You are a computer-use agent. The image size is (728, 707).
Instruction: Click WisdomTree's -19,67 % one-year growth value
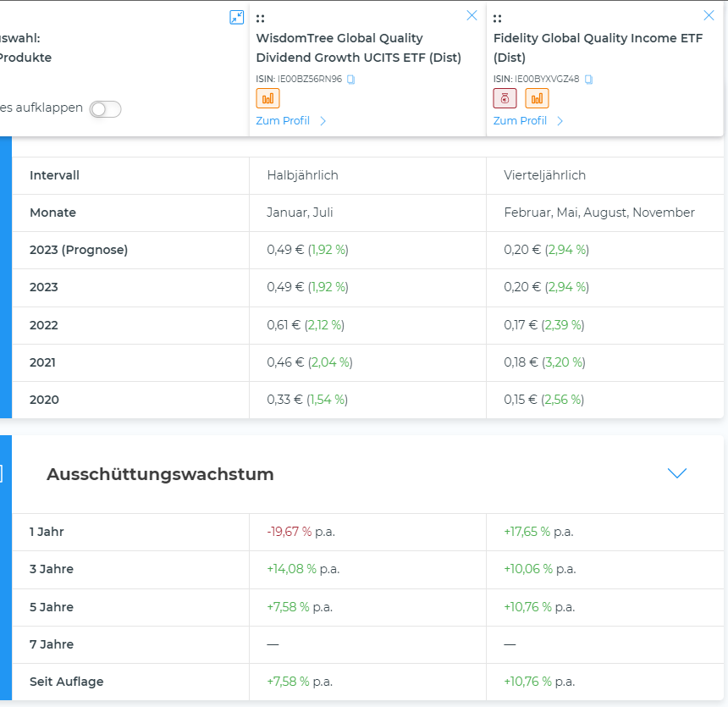click(289, 532)
